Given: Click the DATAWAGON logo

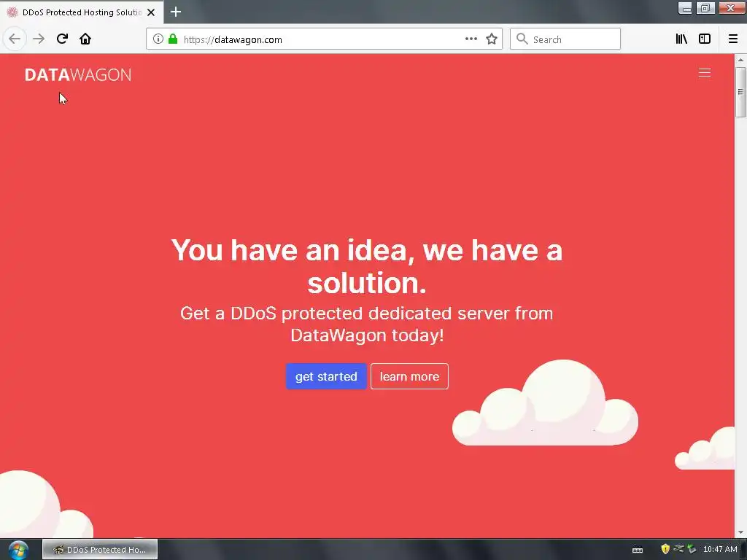Looking at the screenshot, I should point(78,75).
